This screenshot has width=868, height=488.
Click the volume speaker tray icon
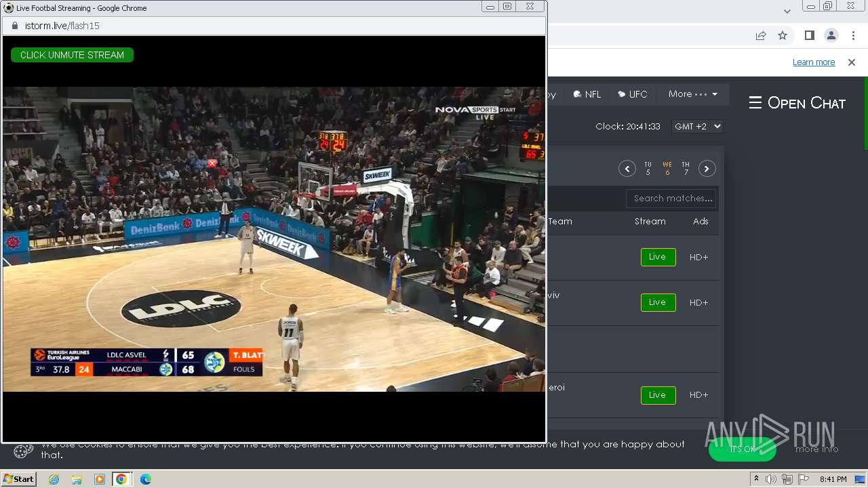(x=771, y=479)
